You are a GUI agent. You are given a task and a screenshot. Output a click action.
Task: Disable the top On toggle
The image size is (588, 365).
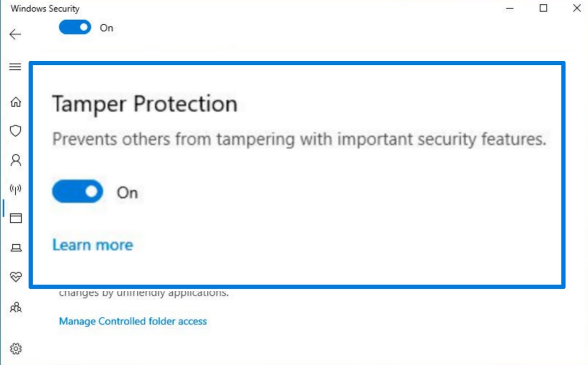75,27
